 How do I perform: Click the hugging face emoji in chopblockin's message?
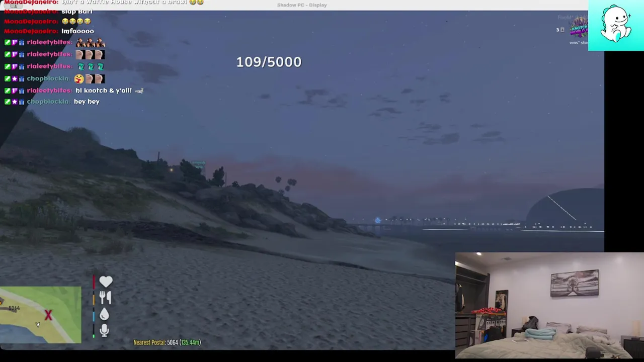[x=78, y=79]
